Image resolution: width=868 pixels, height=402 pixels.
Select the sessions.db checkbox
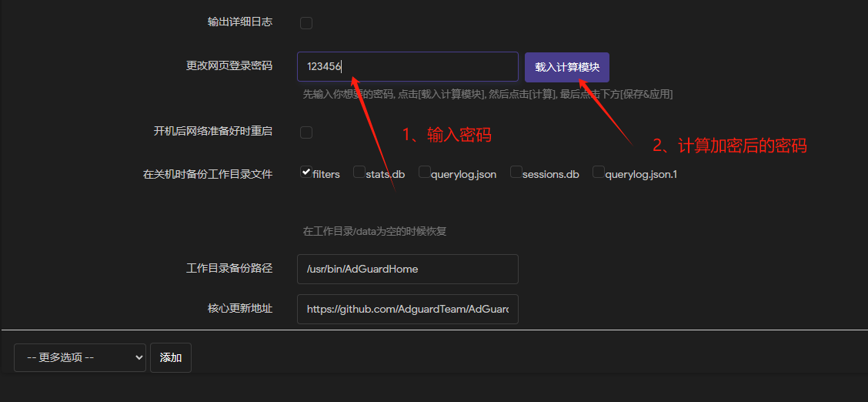coord(516,172)
